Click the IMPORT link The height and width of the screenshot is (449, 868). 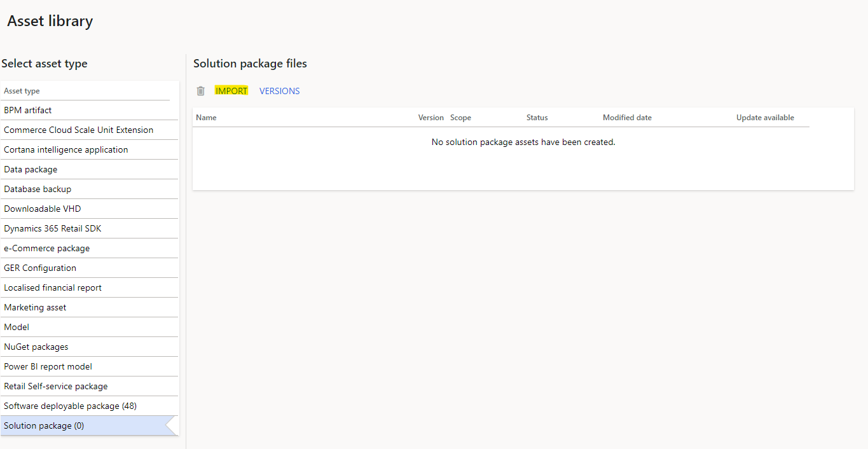coord(231,91)
